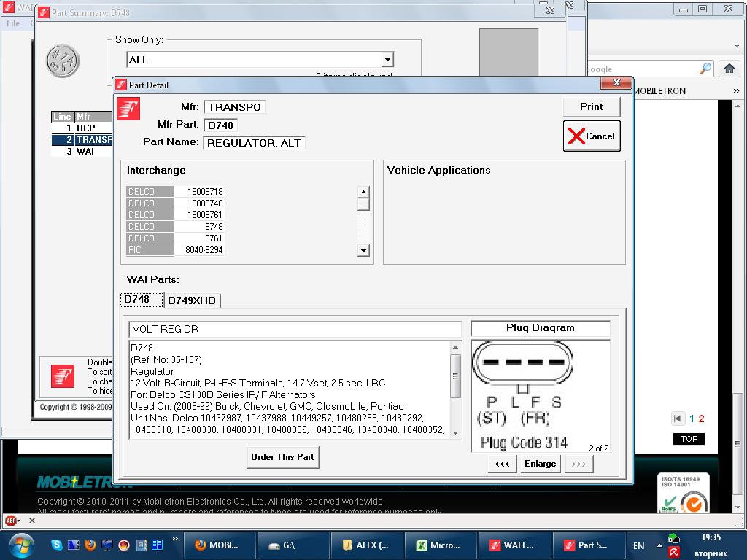Click the Part Name field REGULATOR, ALT
The width and height of the screenshot is (747, 560).
click(x=254, y=143)
